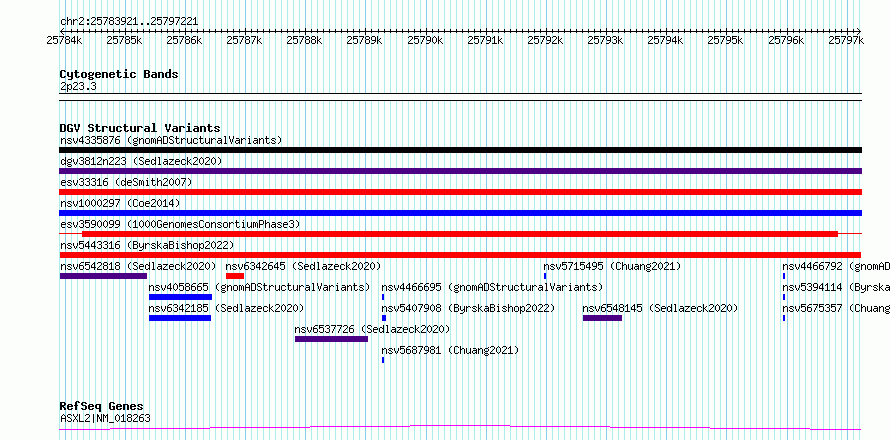Click the ASXL2|NM_018263 gene label
The image size is (890, 440).
coord(105,419)
